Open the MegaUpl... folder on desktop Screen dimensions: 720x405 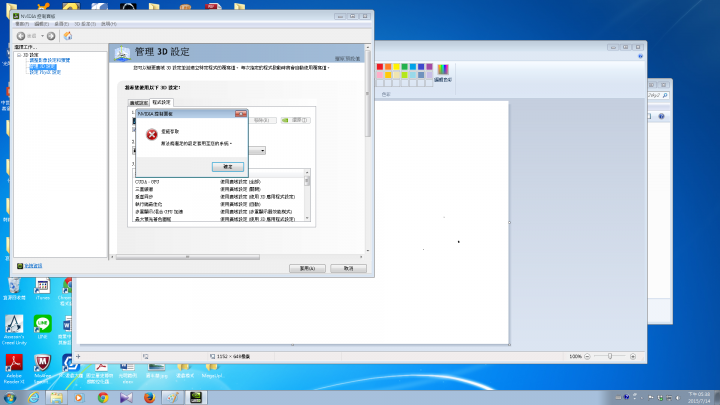click(211, 370)
